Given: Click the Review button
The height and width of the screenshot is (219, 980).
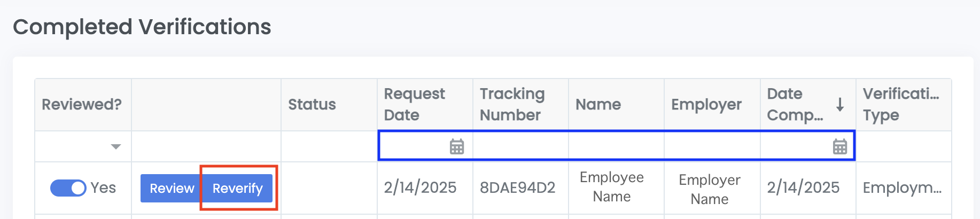Looking at the screenshot, I should [x=172, y=188].
